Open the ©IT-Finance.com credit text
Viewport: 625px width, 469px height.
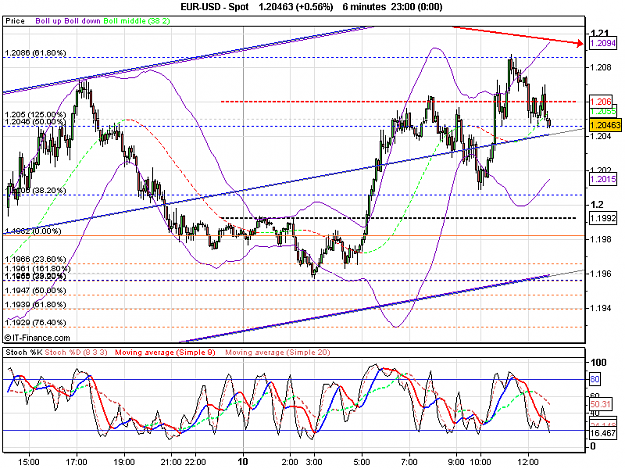click(x=37, y=338)
